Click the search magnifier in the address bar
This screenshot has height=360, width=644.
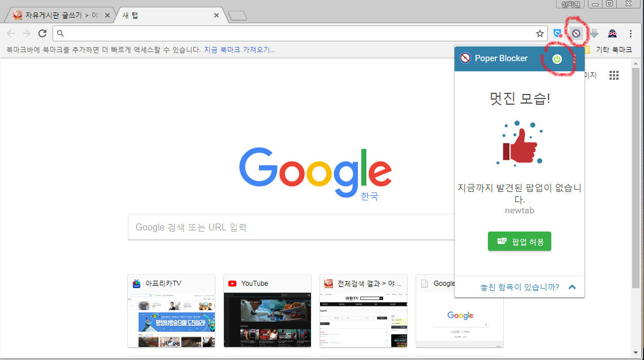(x=60, y=33)
